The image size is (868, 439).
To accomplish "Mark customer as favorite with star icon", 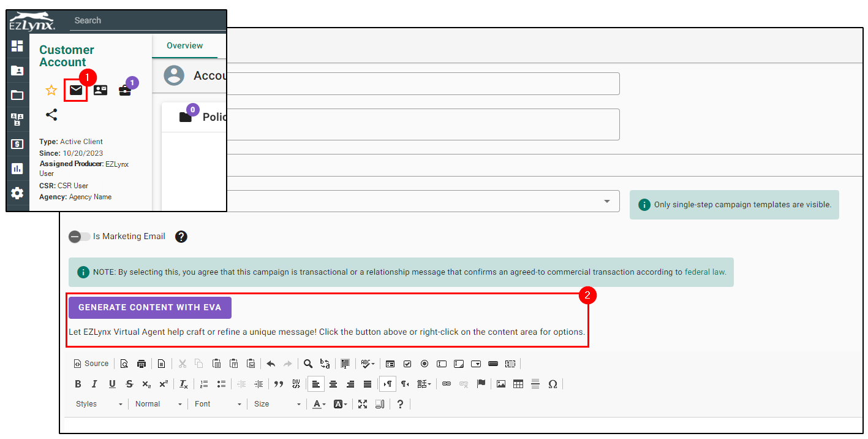I will pyautogui.click(x=51, y=90).
